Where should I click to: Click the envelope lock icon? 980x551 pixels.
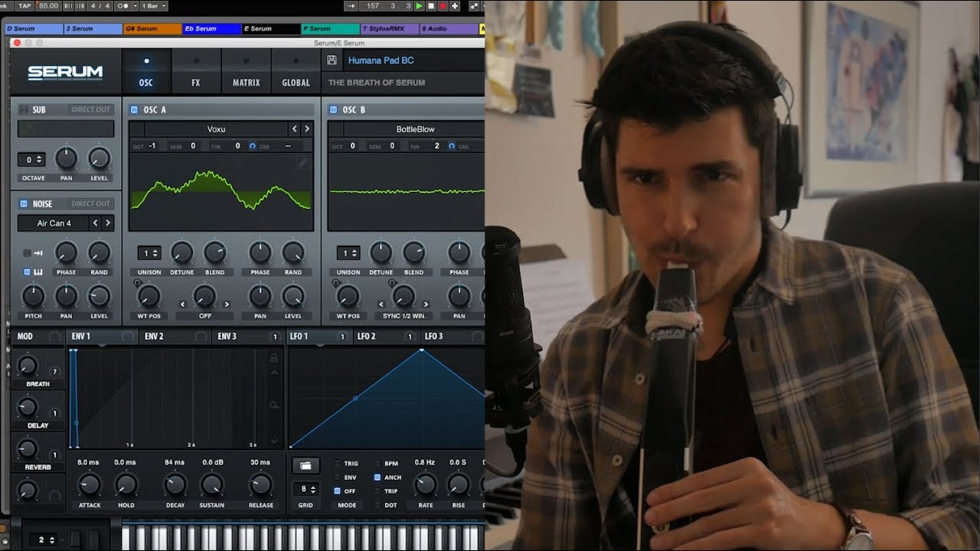click(274, 357)
